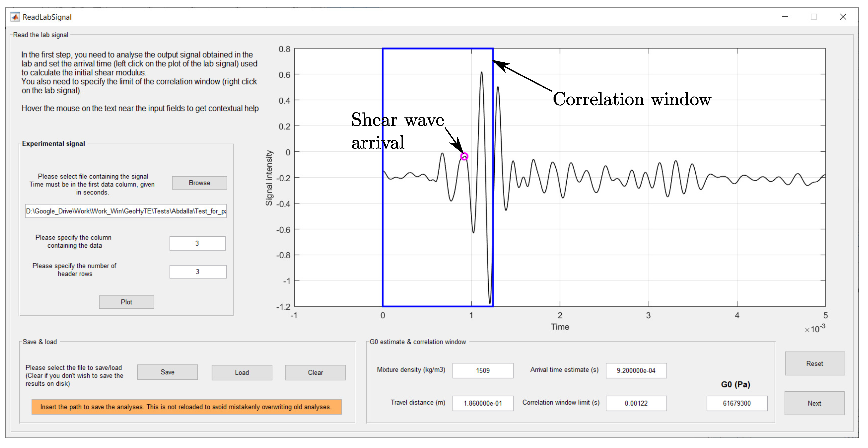Focus the signal file path field
The image size is (868, 448).
pos(126,211)
